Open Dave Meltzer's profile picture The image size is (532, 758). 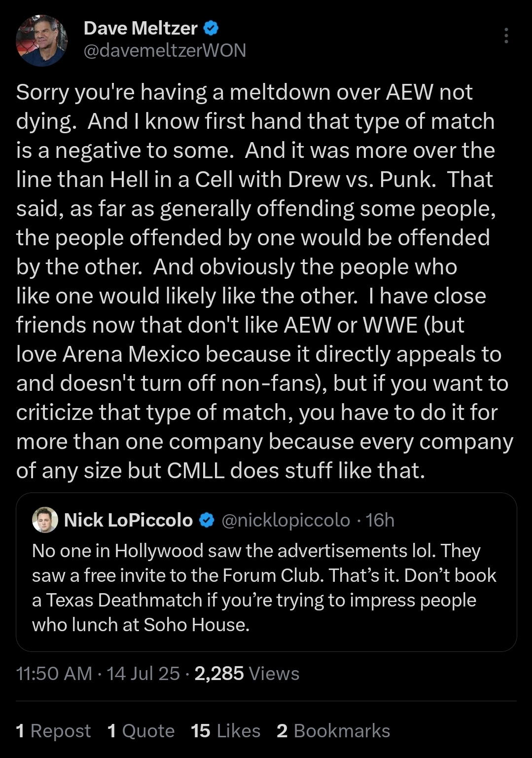pos(41,40)
